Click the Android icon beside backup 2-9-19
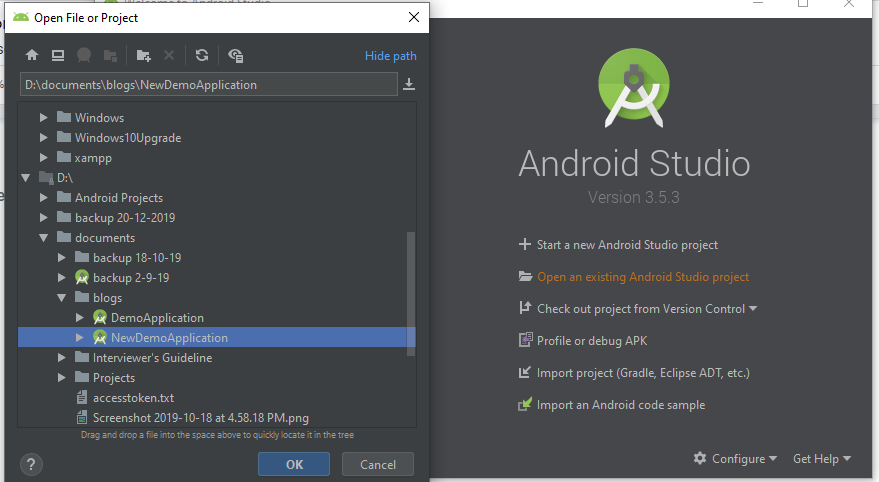This screenshot has width=879, height=482. click(82, 277)
